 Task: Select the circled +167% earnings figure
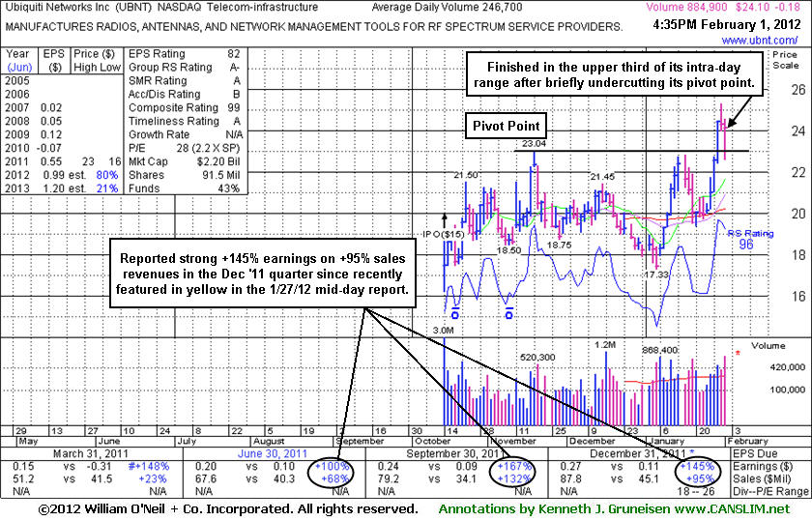pos(514,466)
